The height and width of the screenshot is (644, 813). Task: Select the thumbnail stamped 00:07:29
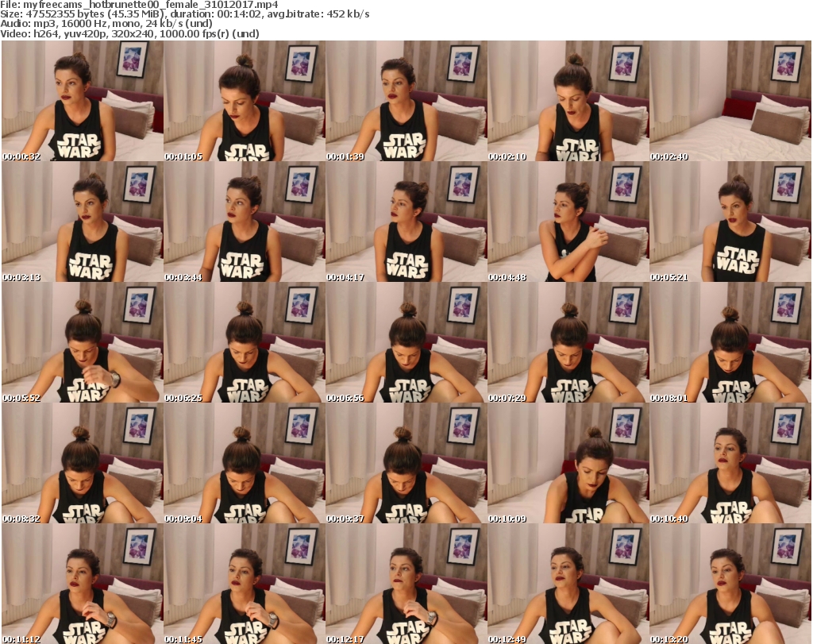click(x=568, y=342)
